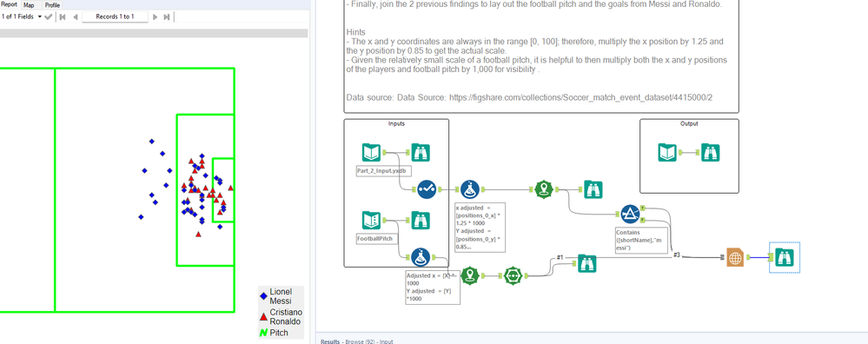Viewport: 868px width, 344px height.
Task: Select the Report Map tool
Action: coord(734,257)
